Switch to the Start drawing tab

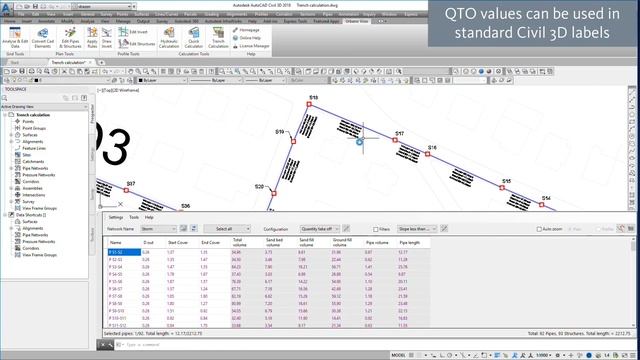[15, 62]
